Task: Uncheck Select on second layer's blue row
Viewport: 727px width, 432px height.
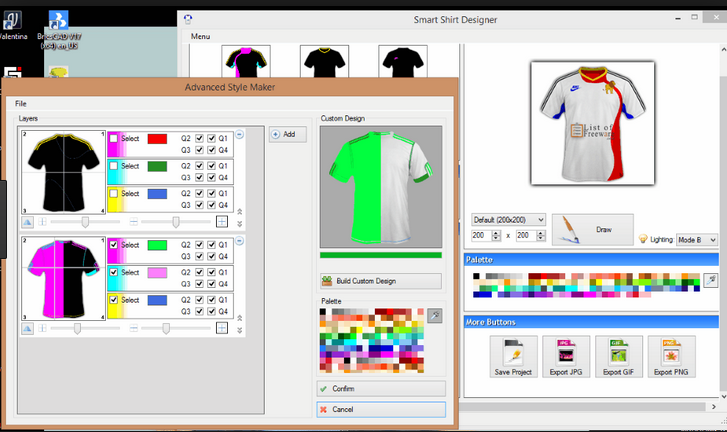Action: tap(114, 300)
